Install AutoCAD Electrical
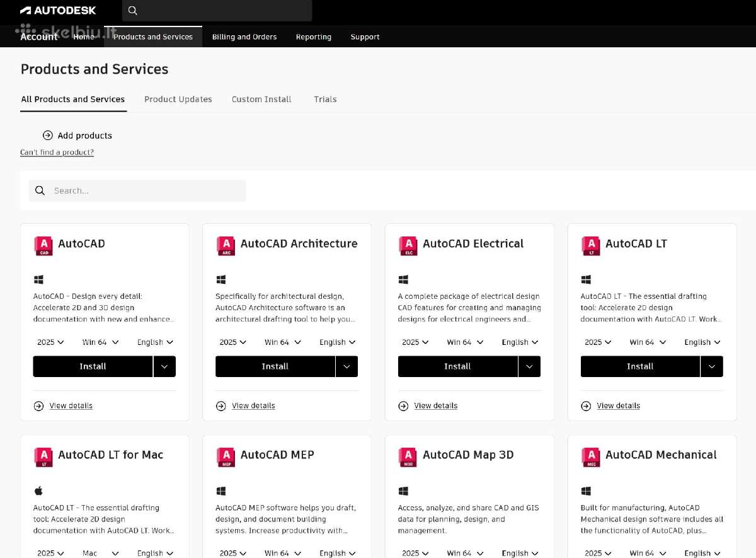This screenshot has height=558, width=756. coord(457,366)
